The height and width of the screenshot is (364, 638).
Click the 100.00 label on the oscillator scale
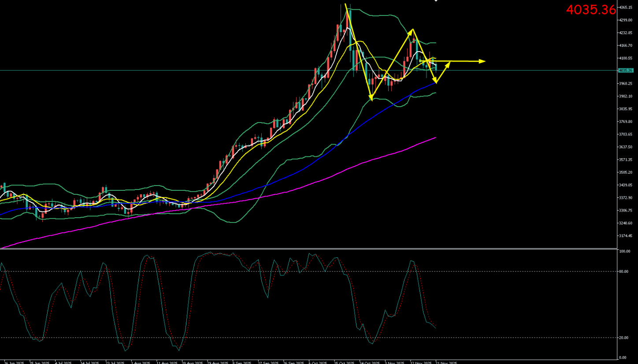pos(624,251)
